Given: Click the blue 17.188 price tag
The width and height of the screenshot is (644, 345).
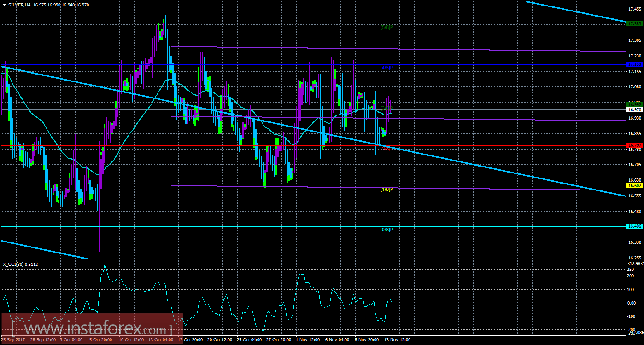Looking at the screenshot, I should click(635, 64).
